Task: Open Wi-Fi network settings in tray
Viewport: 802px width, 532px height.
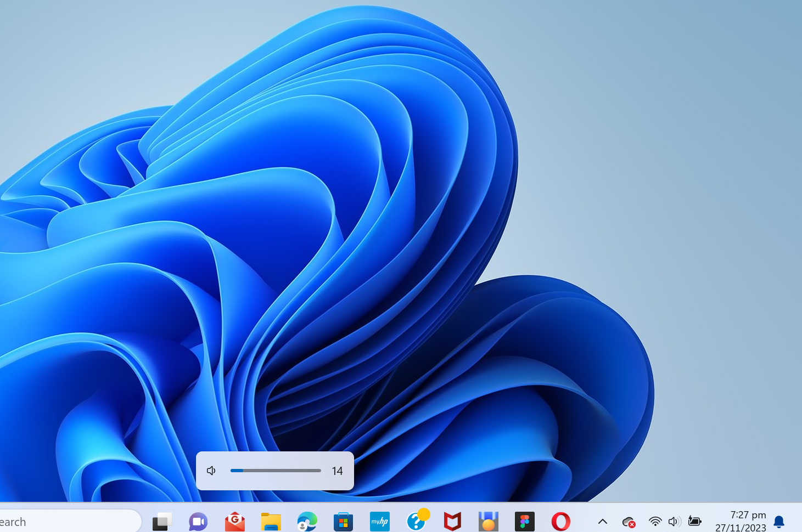Action: pos(655,521)
